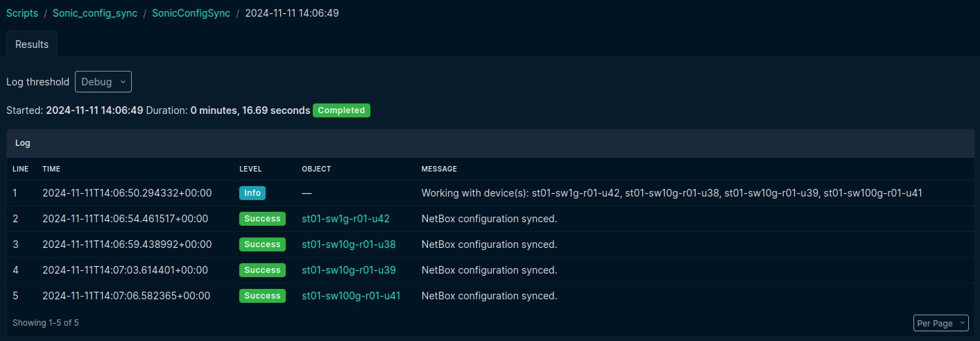The image size is (980, 341).
Task: Go to the Sonic_config_sync breadcrumb
Action: (x=95, y=13)
